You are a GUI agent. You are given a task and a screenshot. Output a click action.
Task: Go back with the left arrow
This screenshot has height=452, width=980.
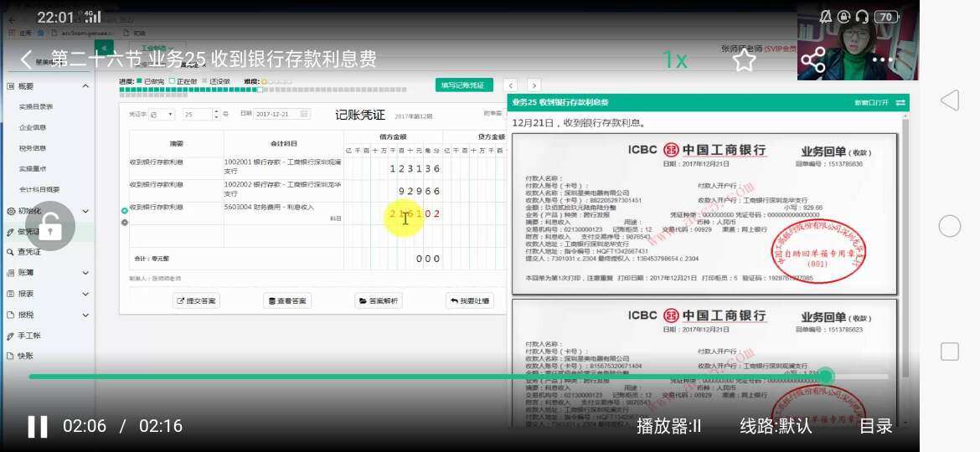(x=26, y=60)
